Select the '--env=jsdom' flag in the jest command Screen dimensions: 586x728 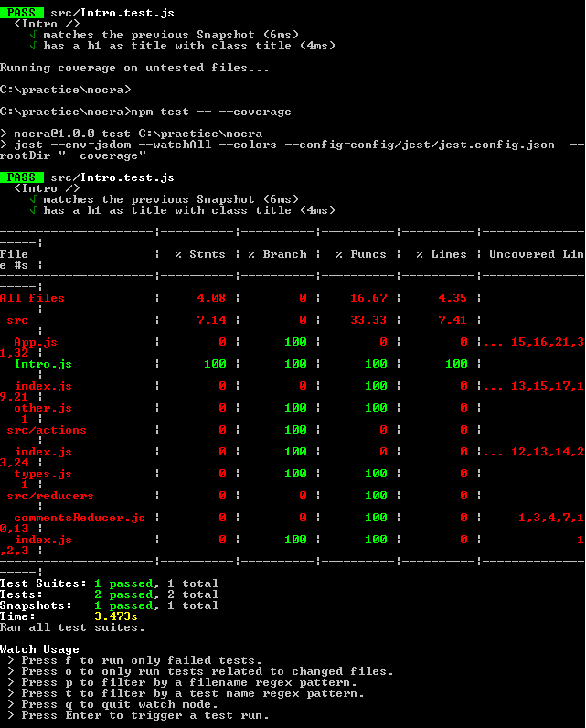tap(91, 145)
